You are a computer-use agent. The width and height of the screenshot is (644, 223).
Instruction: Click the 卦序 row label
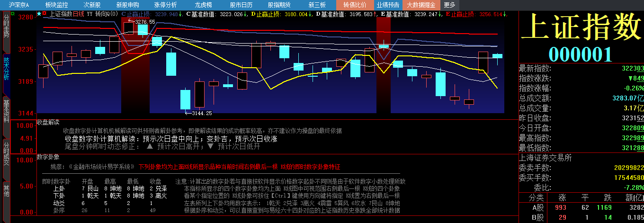(x=59, y=210)
